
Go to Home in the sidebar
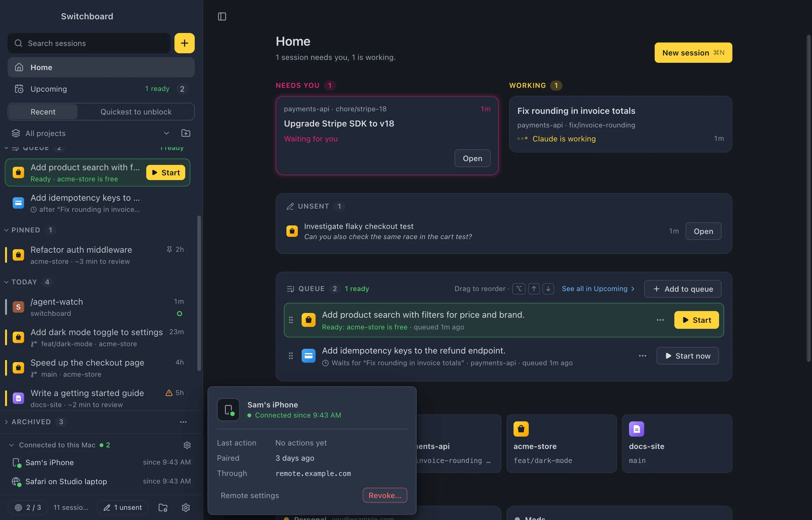pos(101,67)
